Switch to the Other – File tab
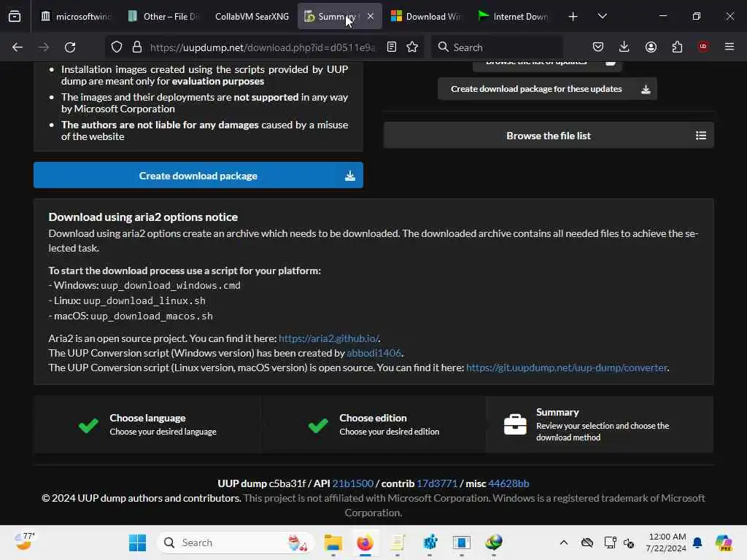 coord(163,17)
